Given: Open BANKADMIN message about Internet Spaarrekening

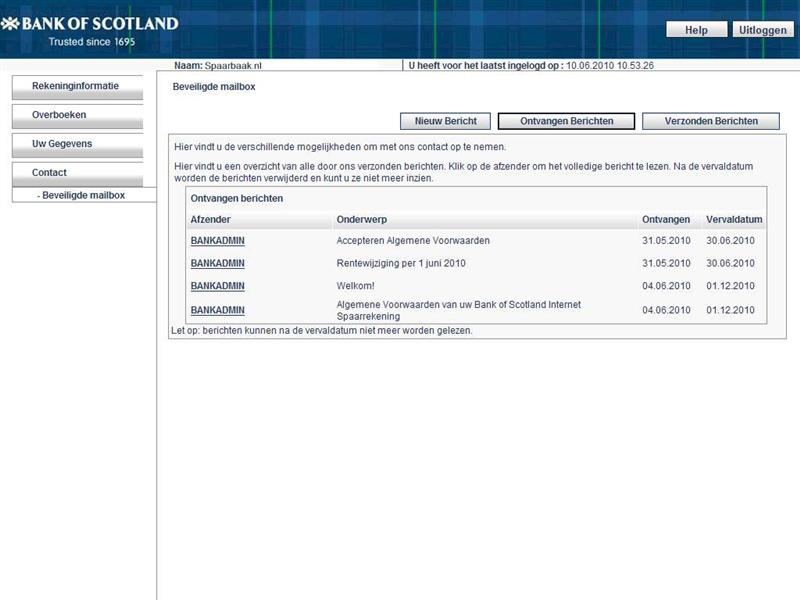Looking at the screenshot, I should (x=217, y=310).
